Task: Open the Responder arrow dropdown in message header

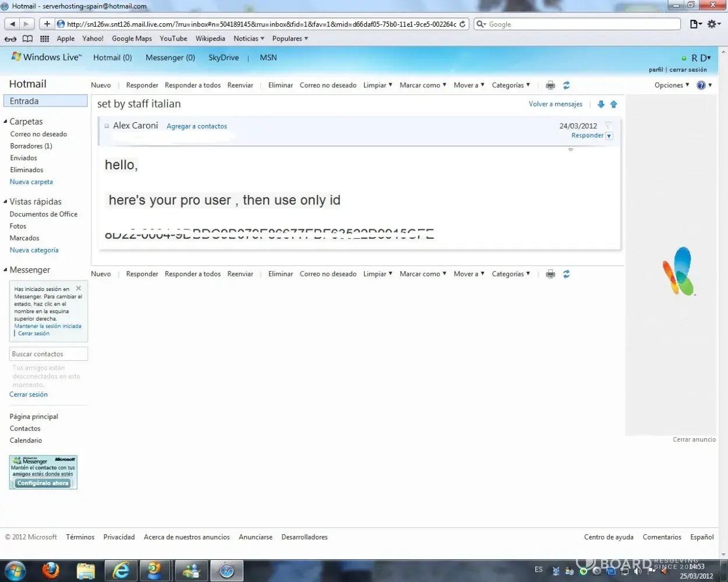Action: tap(609, 136)
